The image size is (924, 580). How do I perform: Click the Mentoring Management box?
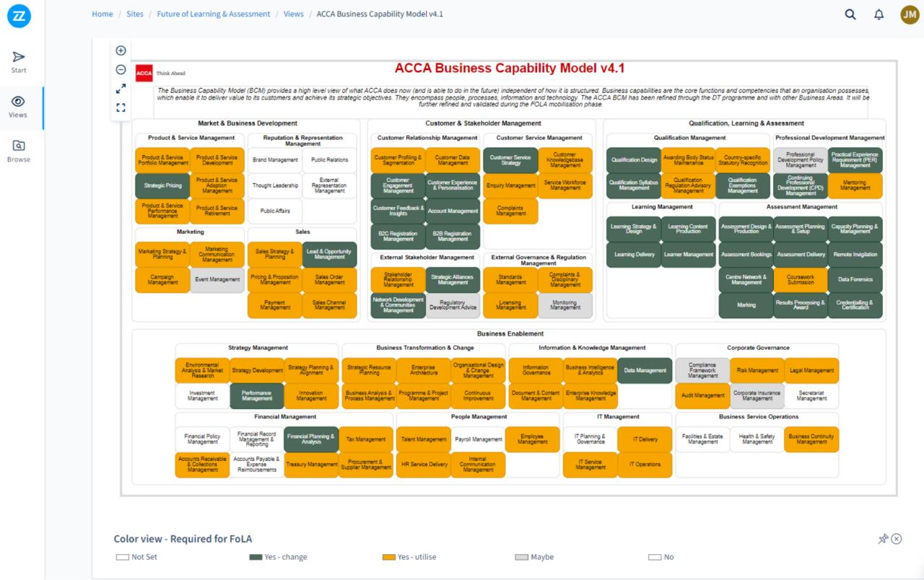(x=855, y=185)
